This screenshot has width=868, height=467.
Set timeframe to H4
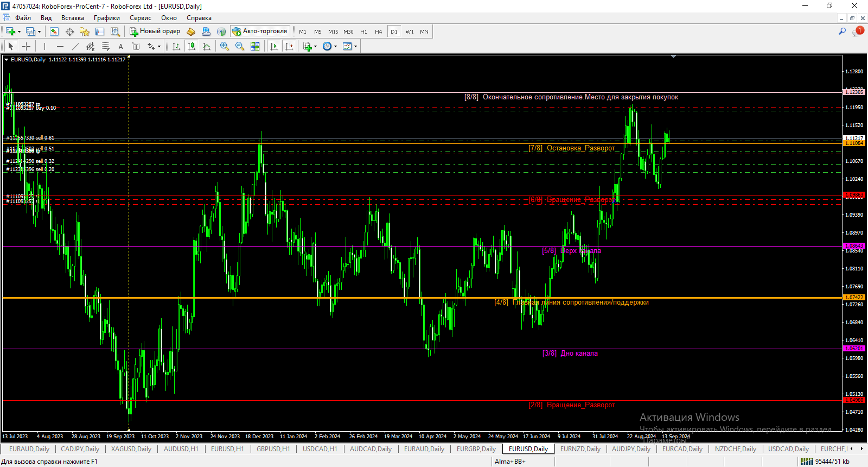[378, 31]
